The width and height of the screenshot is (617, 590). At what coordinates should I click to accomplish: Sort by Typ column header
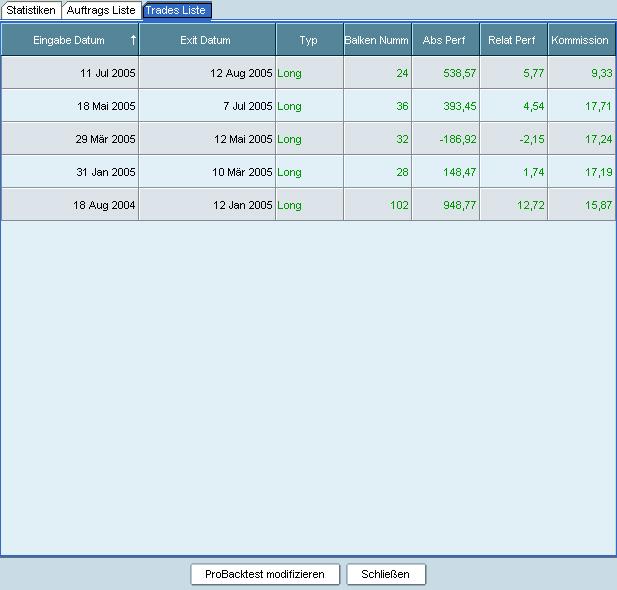(309, 40)
